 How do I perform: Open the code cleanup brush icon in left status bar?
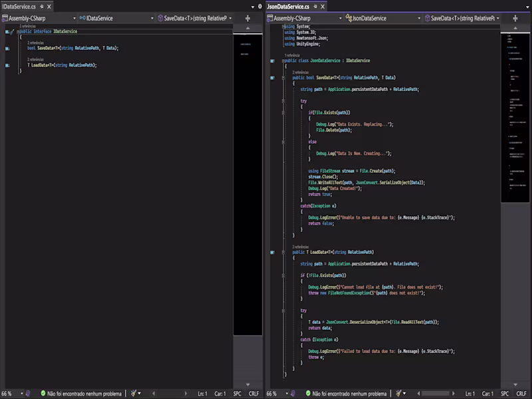click(x=134, y=394)
